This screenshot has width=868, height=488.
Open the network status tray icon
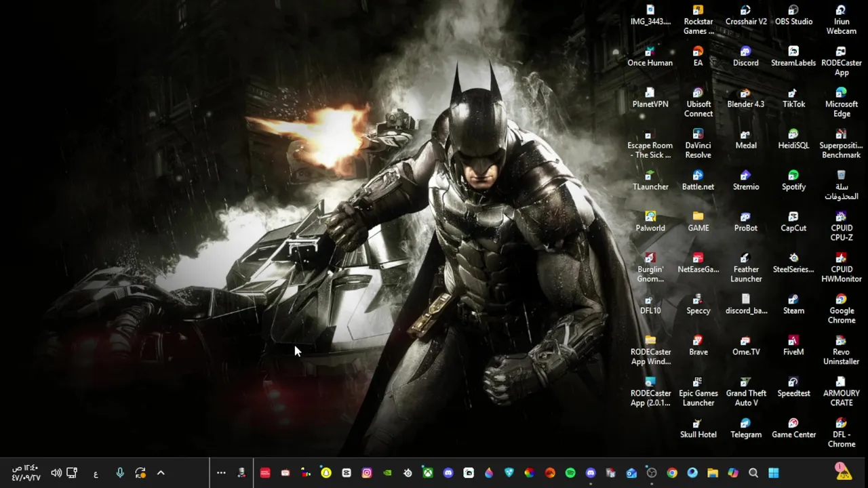(x=72, y=473)
